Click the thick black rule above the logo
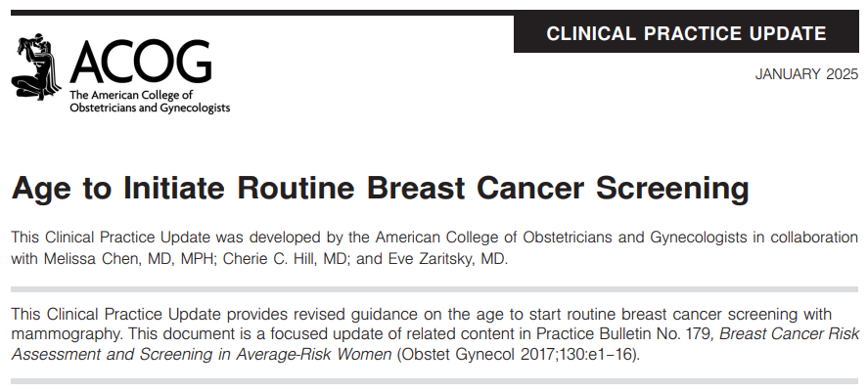 click(x=434, y=12)
